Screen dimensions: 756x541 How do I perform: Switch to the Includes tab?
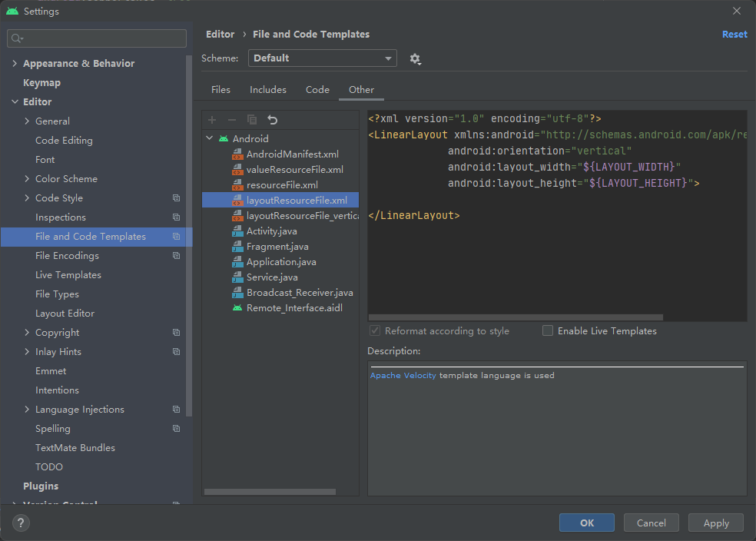(267, 90)
